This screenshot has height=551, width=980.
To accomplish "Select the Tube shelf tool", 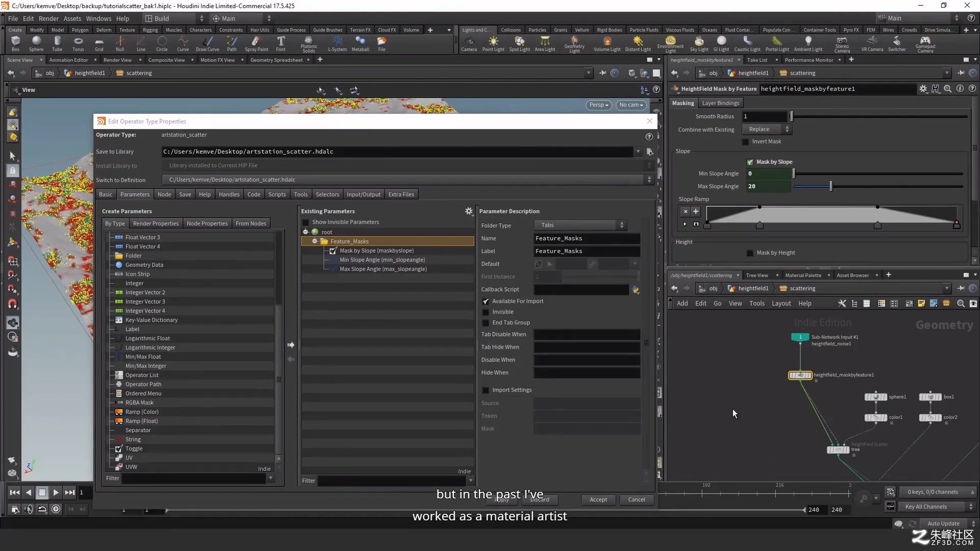I will 57,43.
